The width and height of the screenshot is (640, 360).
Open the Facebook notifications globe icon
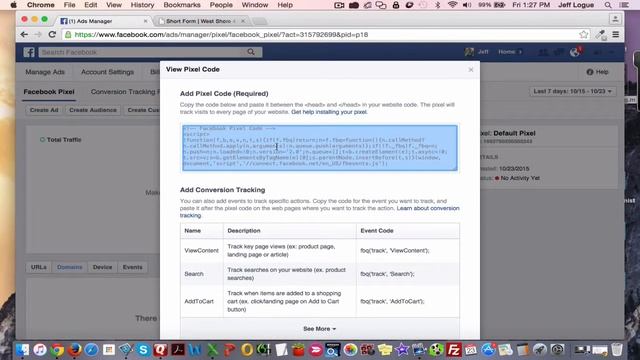click(575, 52)
